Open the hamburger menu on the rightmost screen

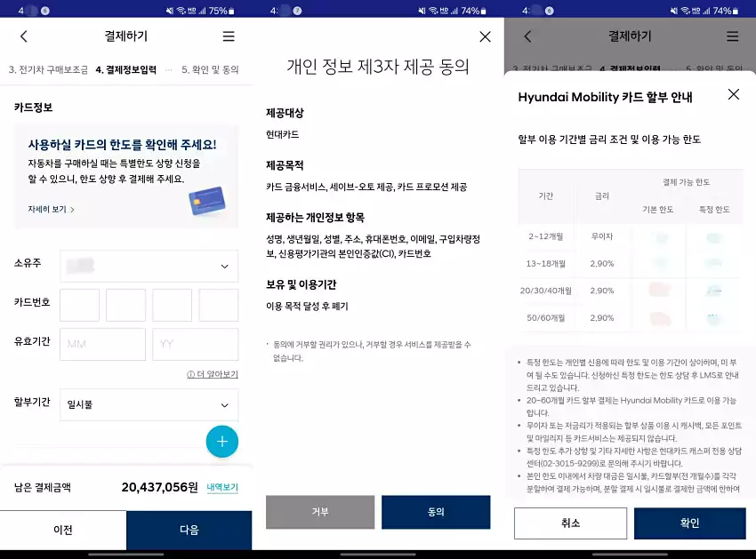pos(732,36)
